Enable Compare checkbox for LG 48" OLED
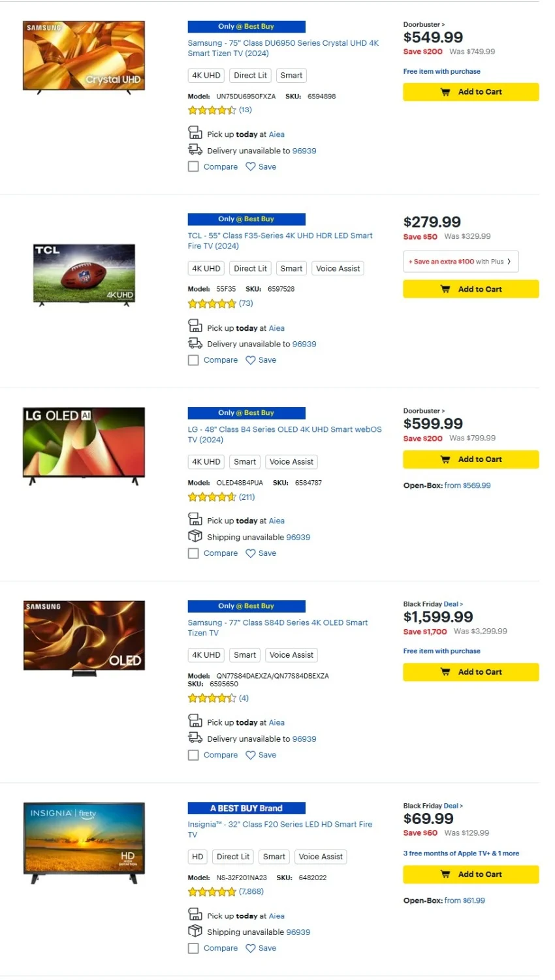Image resolution: width=555 pixels, height=980 pixels. coord(193,553)
